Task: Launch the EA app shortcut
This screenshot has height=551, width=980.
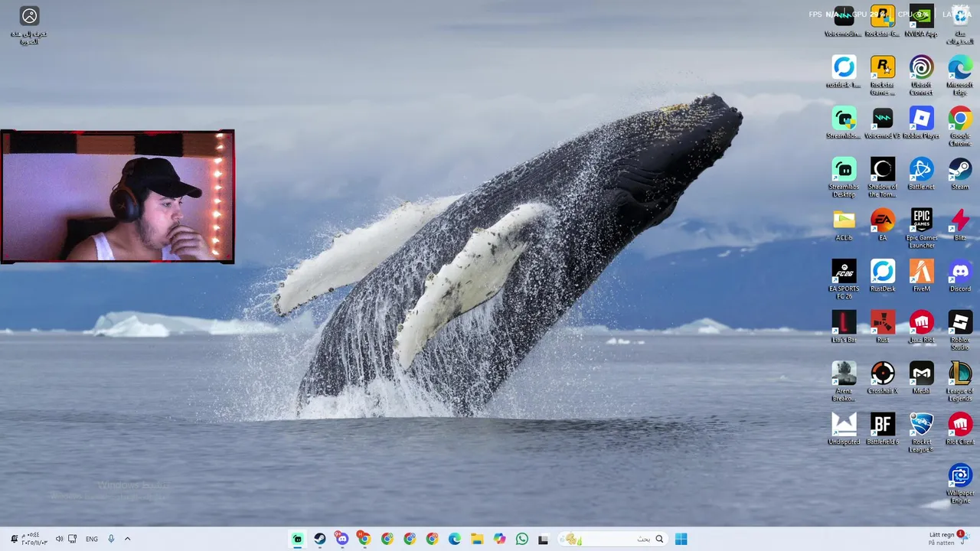Action: (x=883, y=225)
